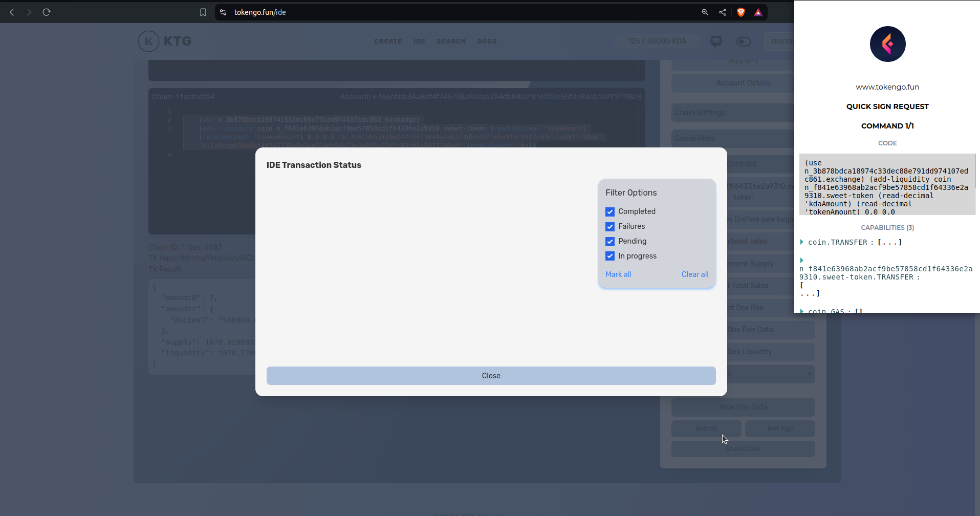Click Clear all in Filter Options
This screenshot has width=980, height=516.
(695, 274)
